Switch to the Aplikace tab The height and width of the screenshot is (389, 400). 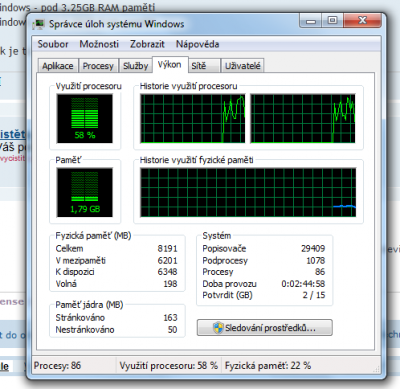58,66
